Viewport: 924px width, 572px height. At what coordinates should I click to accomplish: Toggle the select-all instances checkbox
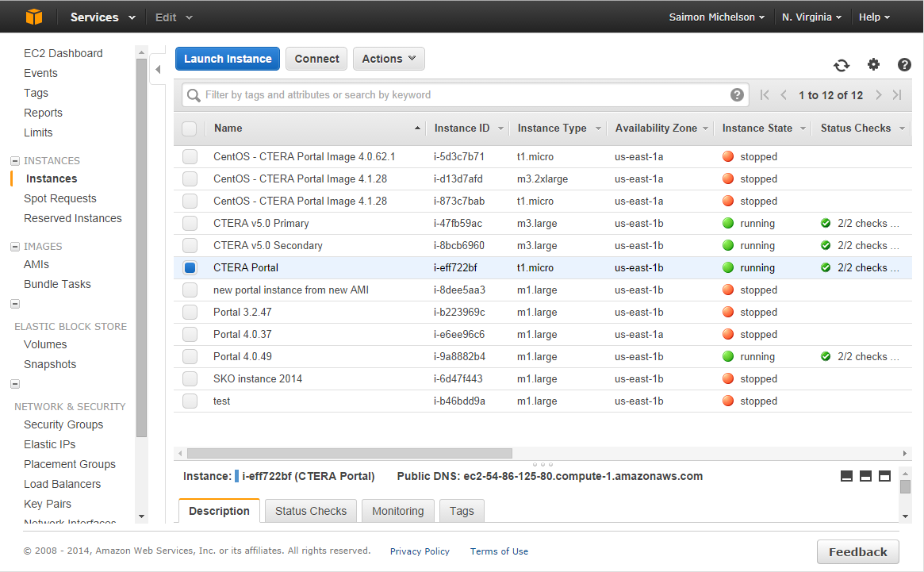[x=189, y=129]
